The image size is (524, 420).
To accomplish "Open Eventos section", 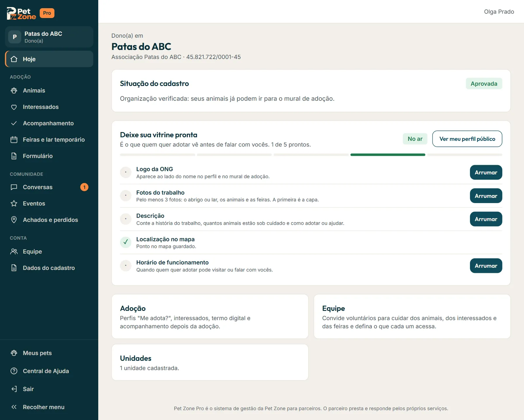I will [x=49, y=203].
